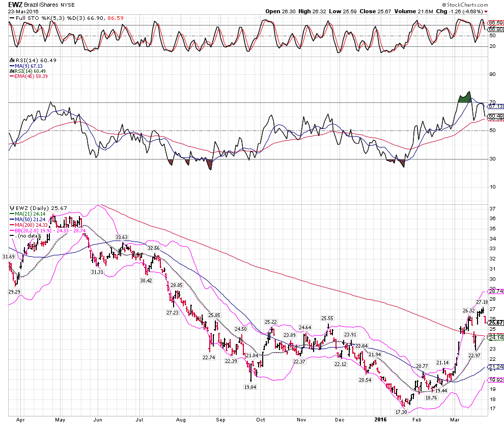Click the 86.59 stochastic axis value tag
This screenshot has width=504, height=424.
point(495,23)
